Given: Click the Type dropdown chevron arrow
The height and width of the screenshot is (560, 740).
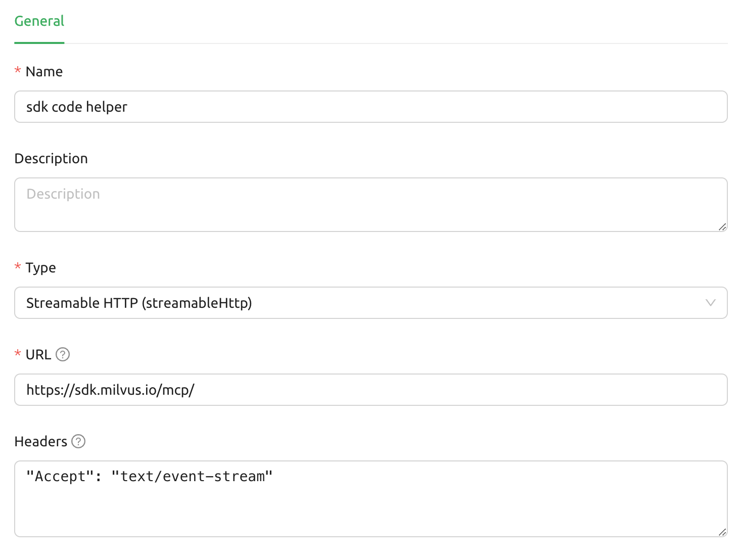Looking at the screenshot, I should click(x=710, y=303).
